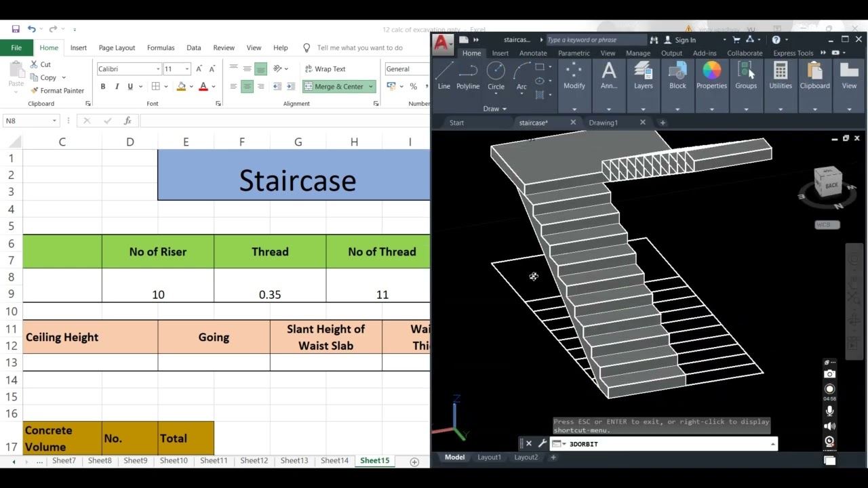Screen dimensions: 868x488
Task: Switch to Sheet14 tab
Action: 334,461
